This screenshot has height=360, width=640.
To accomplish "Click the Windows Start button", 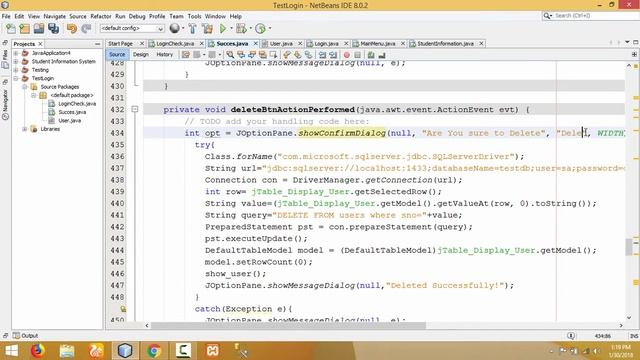I will coord(11,351).
